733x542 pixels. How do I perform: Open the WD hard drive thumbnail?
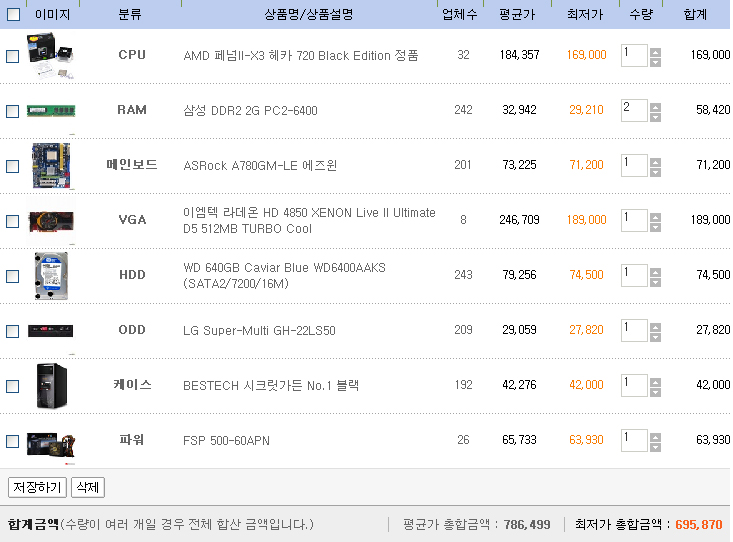[51, 275]
